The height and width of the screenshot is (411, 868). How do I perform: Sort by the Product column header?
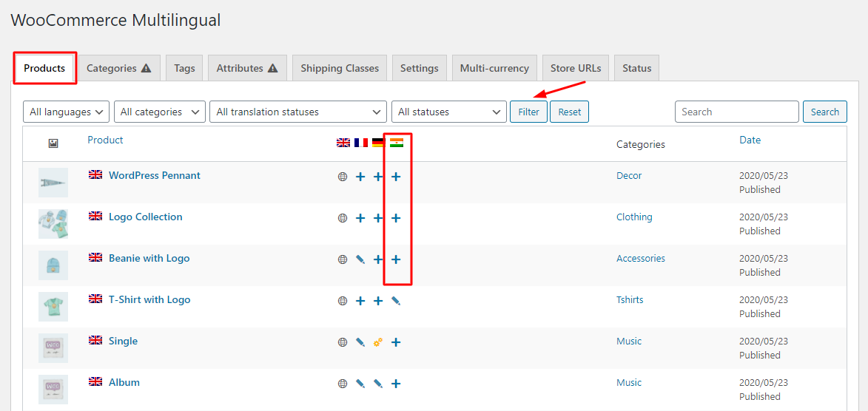(105, 140)
